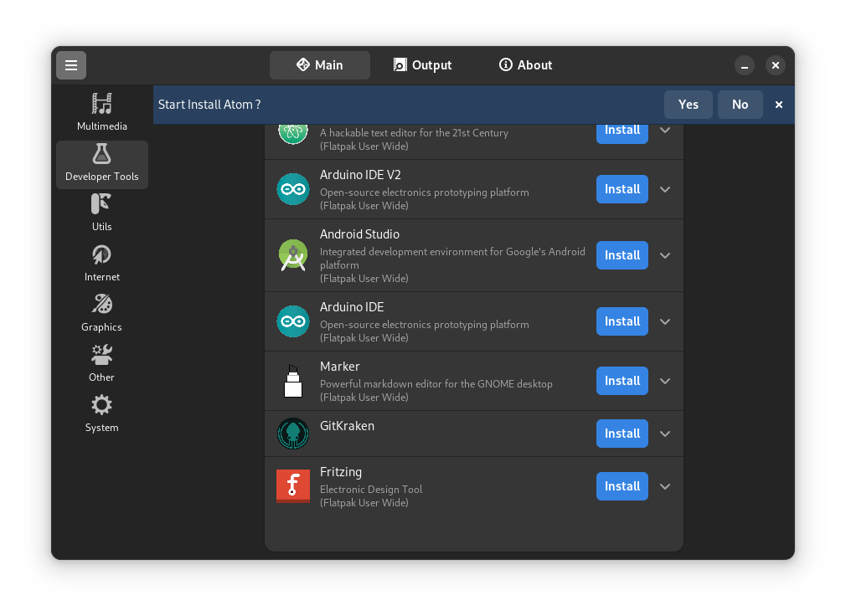Click the 'Electronic Design Tool' description
This screenshot has width=846, height=616.
point(371,490)
